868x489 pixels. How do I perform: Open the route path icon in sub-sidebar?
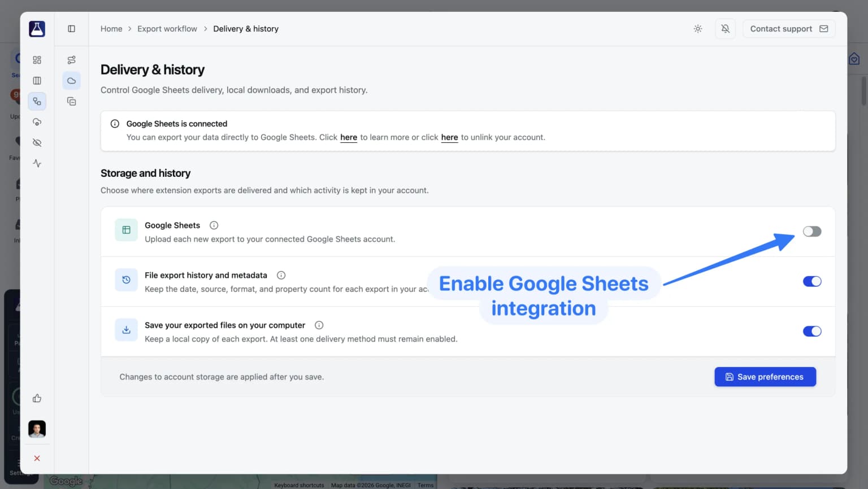pos(72,60)
